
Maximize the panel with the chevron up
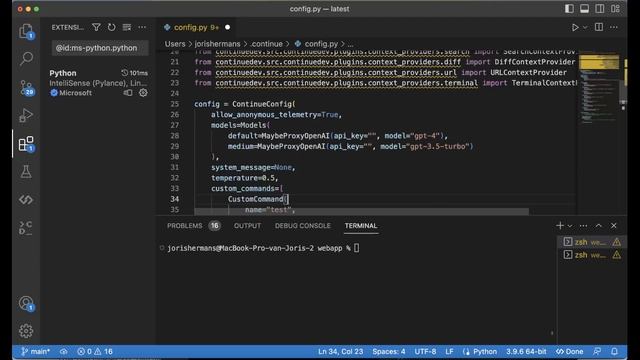598,226
